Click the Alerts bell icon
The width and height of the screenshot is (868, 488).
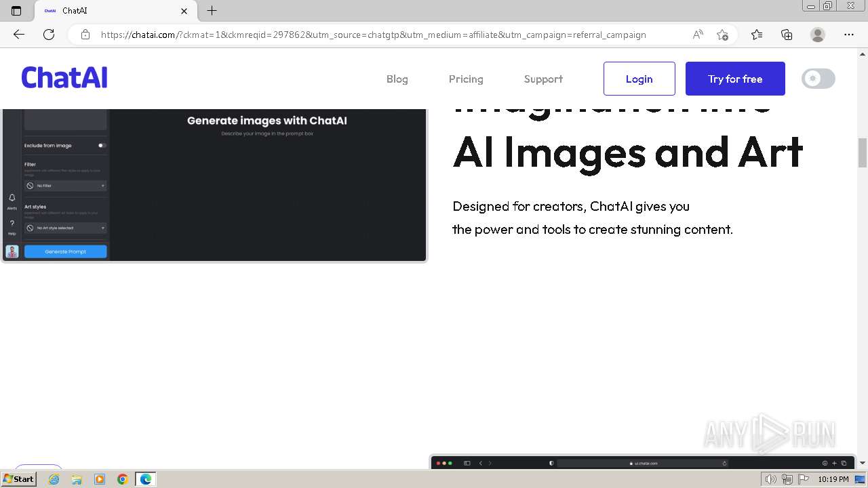pos(12,198)
